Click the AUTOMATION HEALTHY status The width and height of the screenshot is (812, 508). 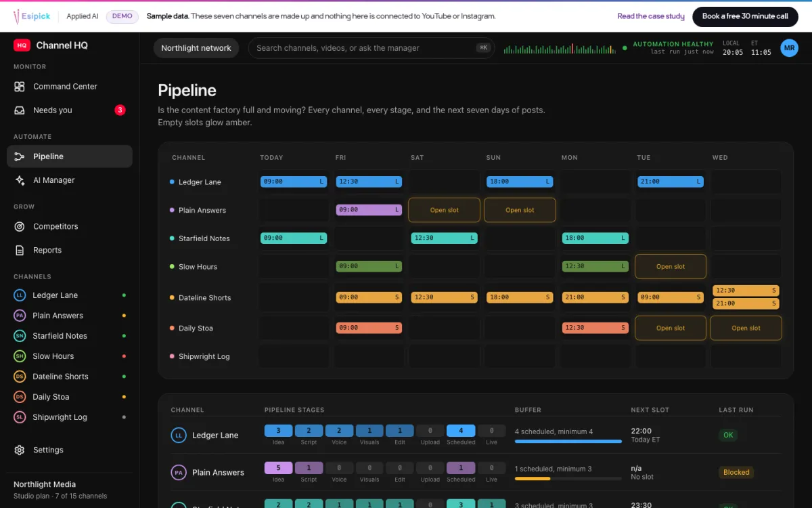click(673, 44)
